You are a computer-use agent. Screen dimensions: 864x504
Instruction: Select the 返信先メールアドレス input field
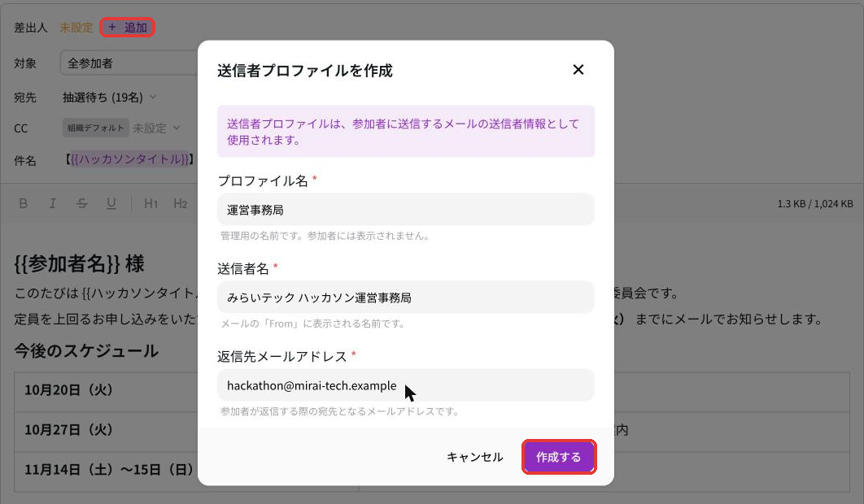click(405, 385)
